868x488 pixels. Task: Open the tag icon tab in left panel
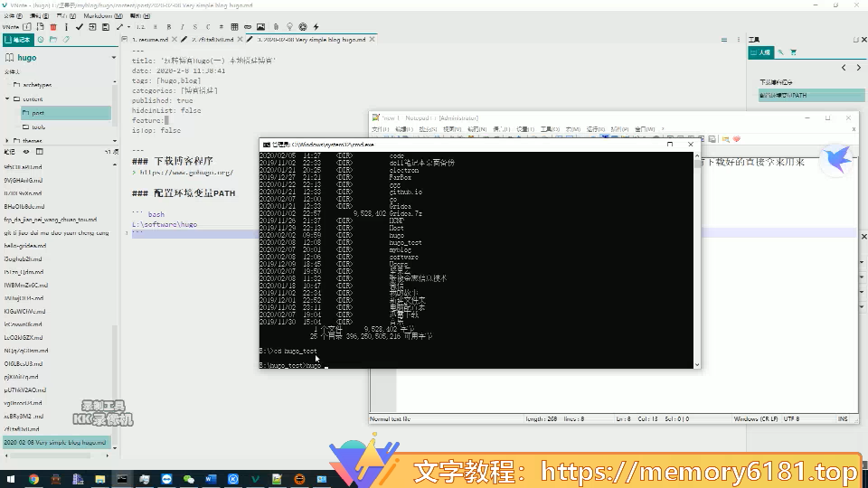coord(66,39)
